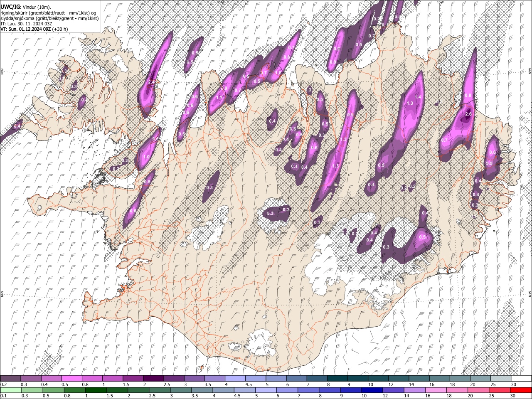Pick the bright pink 0.5 snow scale swatch
The width and height of the screenshot is (532, 399).
point(71,378)
